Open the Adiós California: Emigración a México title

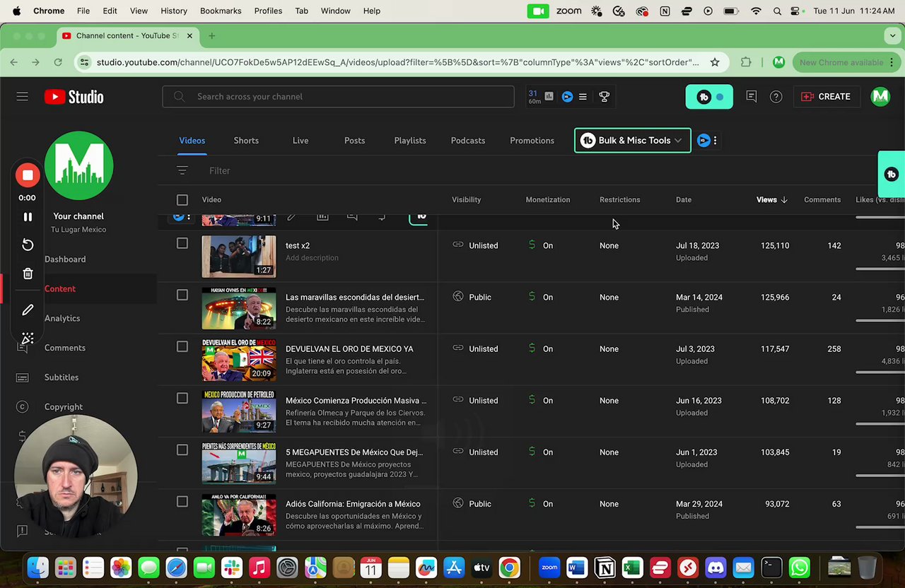pos(353,504)
